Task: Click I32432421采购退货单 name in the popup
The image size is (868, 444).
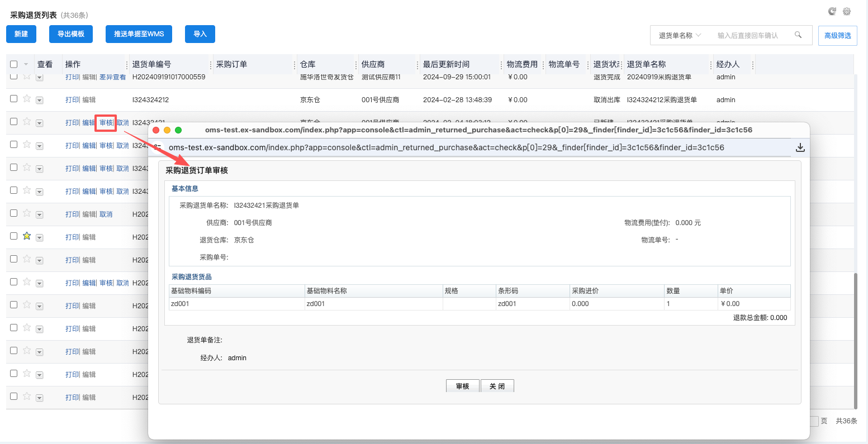Action: coord(267,206)
